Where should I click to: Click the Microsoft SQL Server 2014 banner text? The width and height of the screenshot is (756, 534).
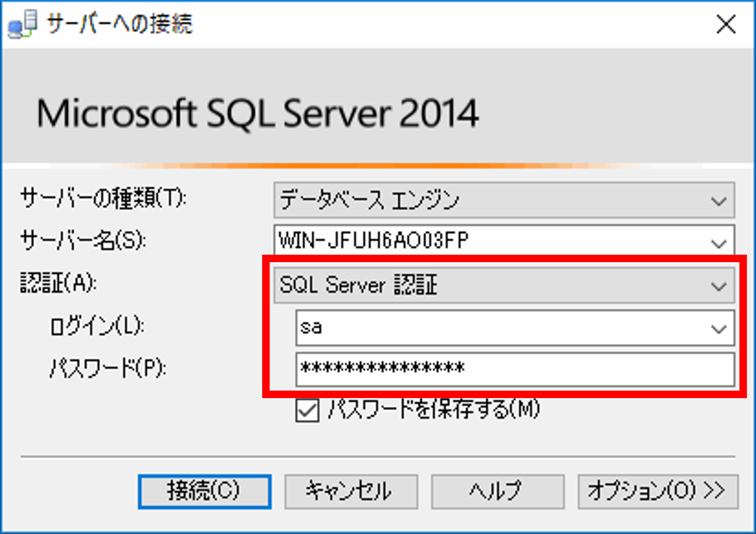pyautogui.click(x=258, y=113)
